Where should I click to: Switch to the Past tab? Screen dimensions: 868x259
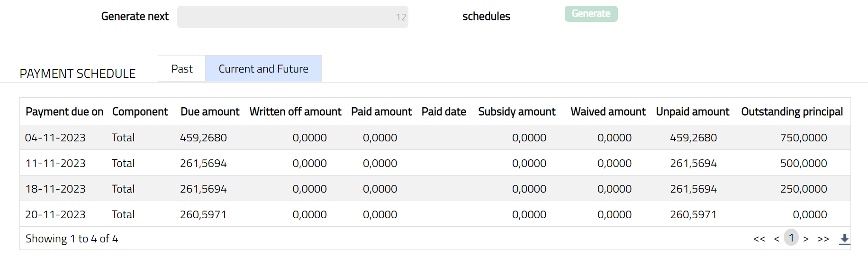182,69
